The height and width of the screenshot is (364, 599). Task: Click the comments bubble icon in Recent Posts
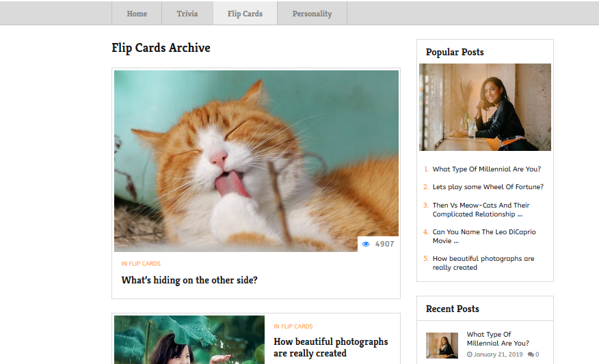531,354
